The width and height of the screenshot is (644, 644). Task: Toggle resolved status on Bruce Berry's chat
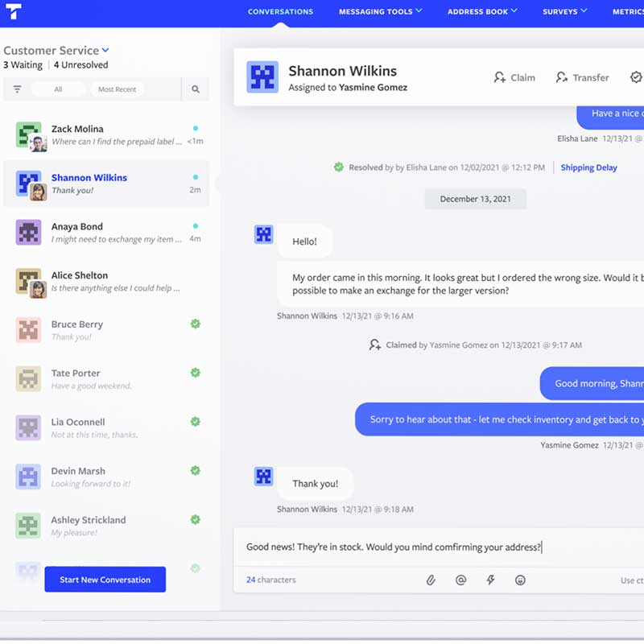coord(195,324)
